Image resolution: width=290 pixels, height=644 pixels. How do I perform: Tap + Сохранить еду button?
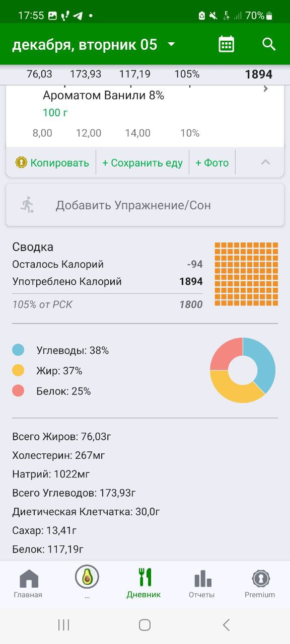tap(142, 163)
